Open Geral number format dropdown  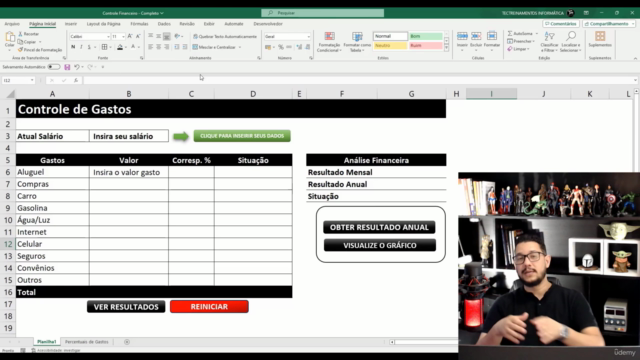coord(308,36)
